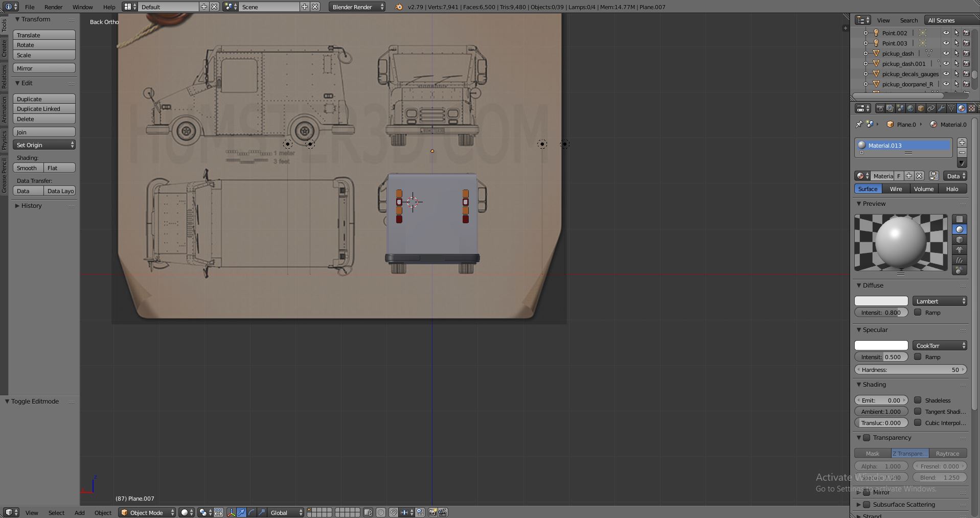Screen dimensions: 980x518
Task: Click the Duplicate Linked button
Action: (x=44, y=108)
